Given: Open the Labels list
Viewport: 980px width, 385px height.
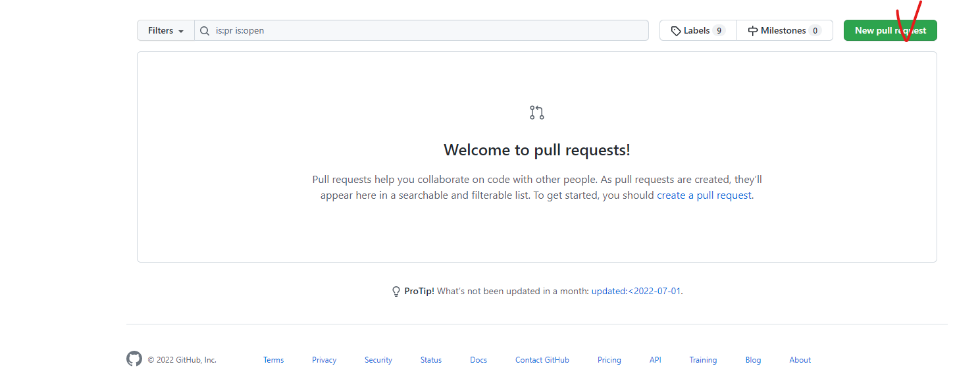Looking at the screenshot, I should click(x=698, y=30).
